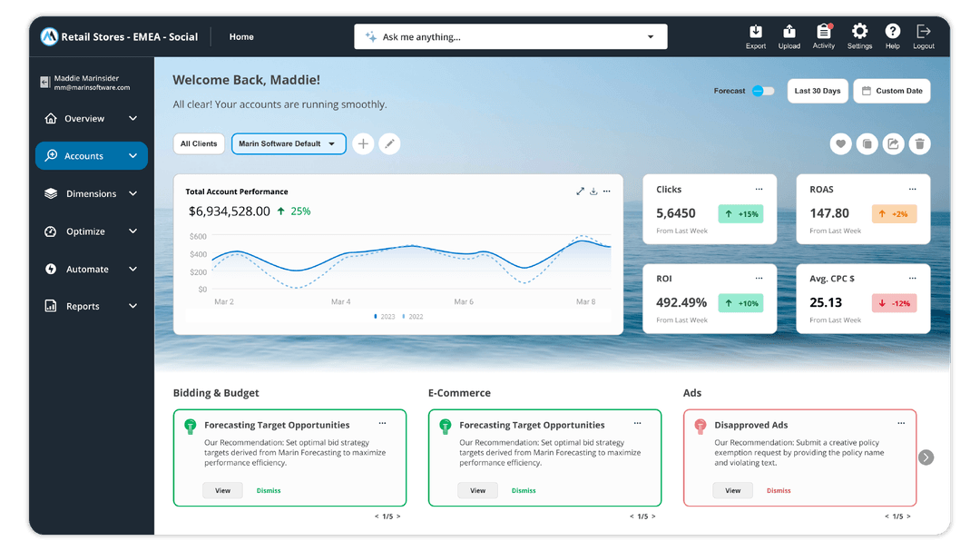View the Disapproved Ads recommendation
The image size is (980, 551).
(732, 490)
